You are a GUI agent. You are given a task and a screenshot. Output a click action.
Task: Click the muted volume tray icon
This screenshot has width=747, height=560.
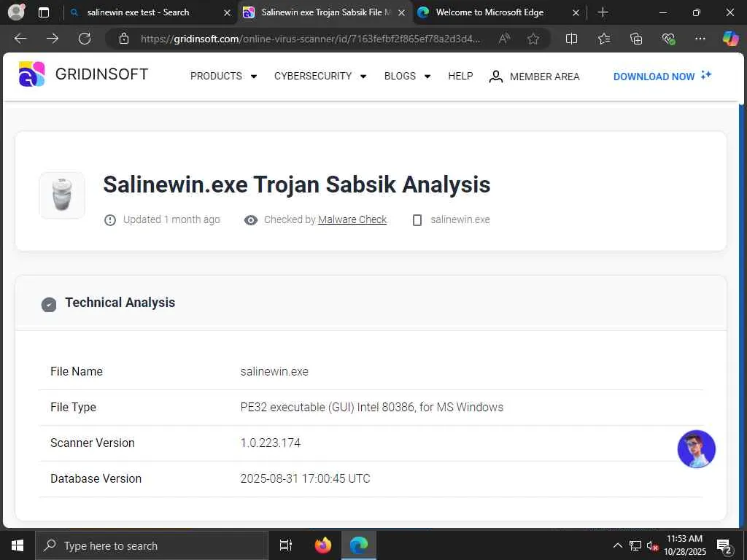point(652,545)
